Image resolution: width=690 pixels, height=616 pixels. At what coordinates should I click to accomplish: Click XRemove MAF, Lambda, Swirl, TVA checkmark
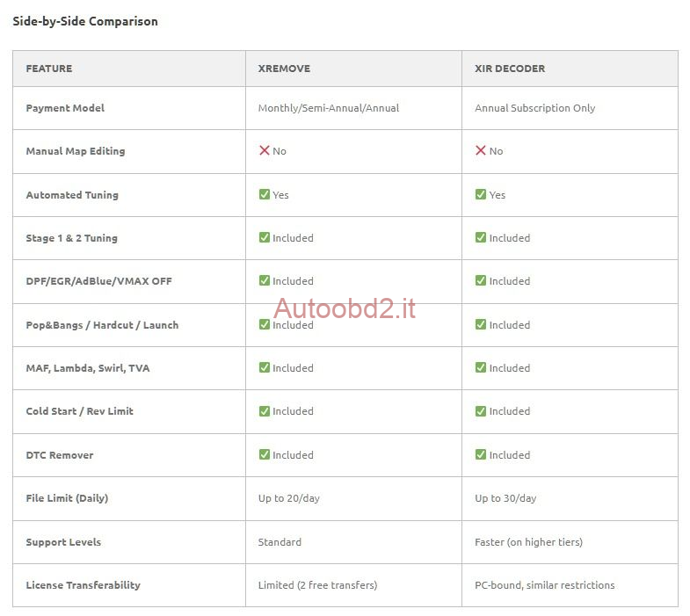[264, 367]
